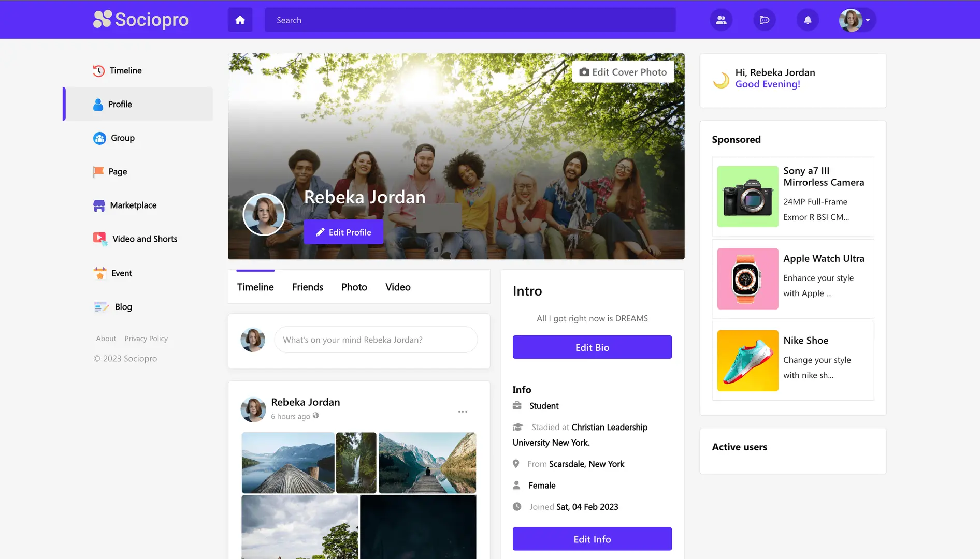Click the Good Evening moon icon

pyautogui.click(x=720, y=80)
